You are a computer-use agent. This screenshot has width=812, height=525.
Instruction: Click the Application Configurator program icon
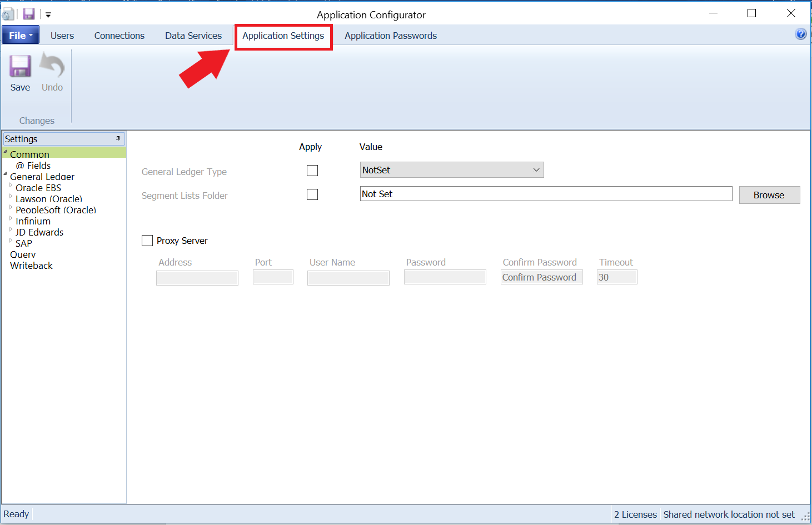tap(8, 14)
